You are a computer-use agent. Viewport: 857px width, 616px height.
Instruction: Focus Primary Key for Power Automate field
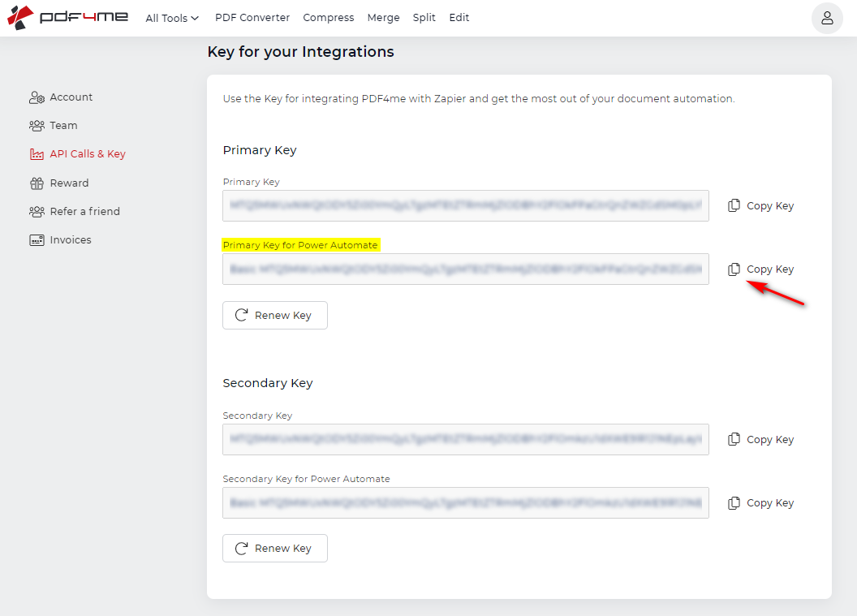466,269
